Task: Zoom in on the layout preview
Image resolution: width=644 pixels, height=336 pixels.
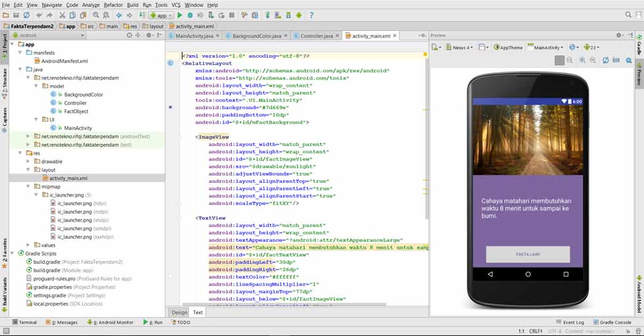Action: pos(582,60)
